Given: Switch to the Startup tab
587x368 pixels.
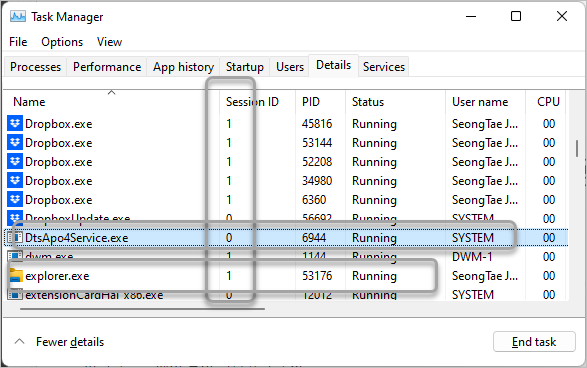Looking at the screenshot, I should [x=244, y=67].
